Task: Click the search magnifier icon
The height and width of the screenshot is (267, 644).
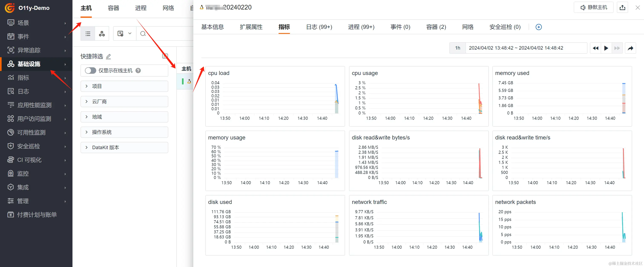Action: [x=143, y=33]
